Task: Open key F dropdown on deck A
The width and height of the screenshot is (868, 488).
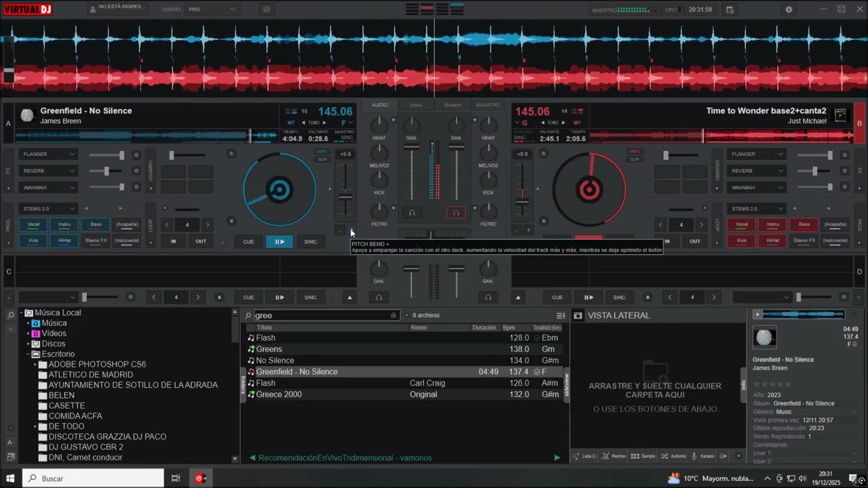Action: click(x=347, y=123)
